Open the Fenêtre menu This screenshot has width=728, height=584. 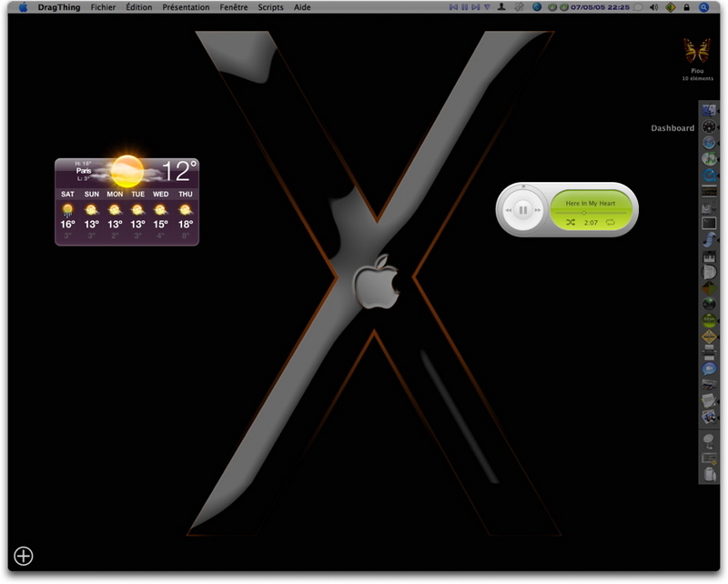tap(234, 7)
